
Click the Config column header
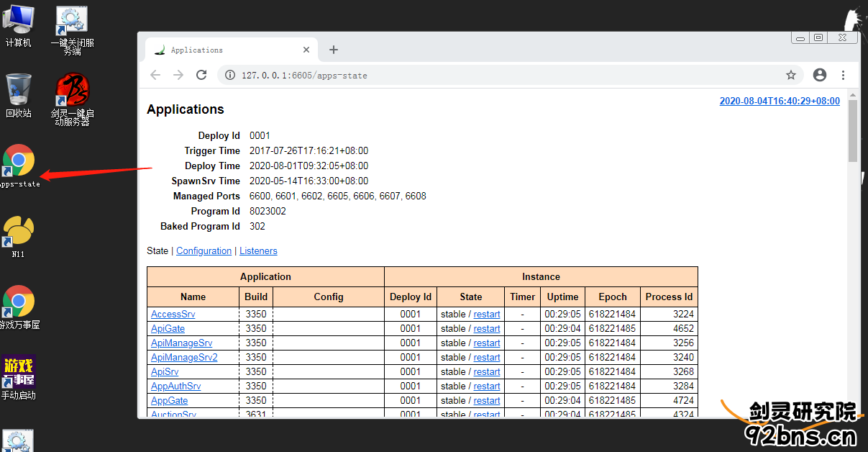point(329,297)
